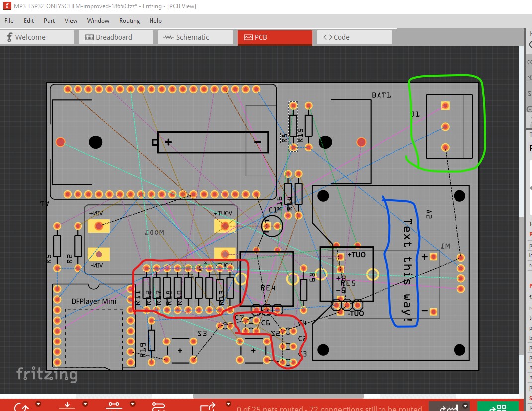Select the MOD1 +VIN pad
The width and height of the screenshot is (532, 411).
point(99,226)
